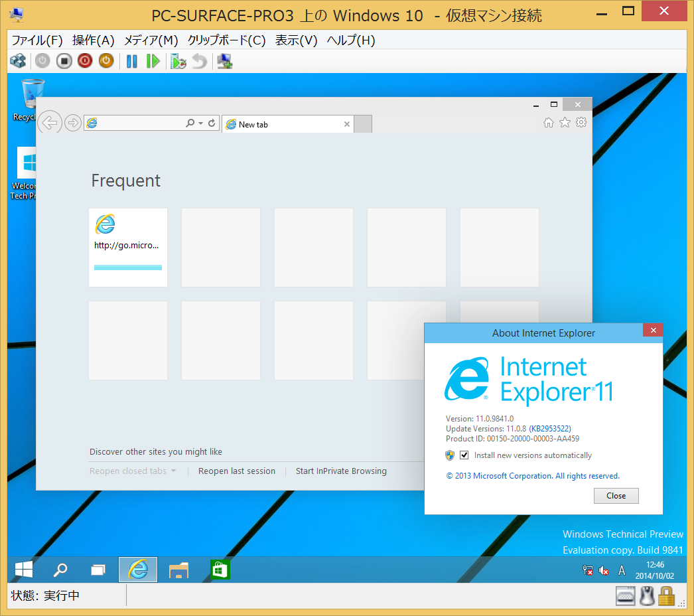Send Ctrl+Alt+Del using the keys icon

point(18,60)
